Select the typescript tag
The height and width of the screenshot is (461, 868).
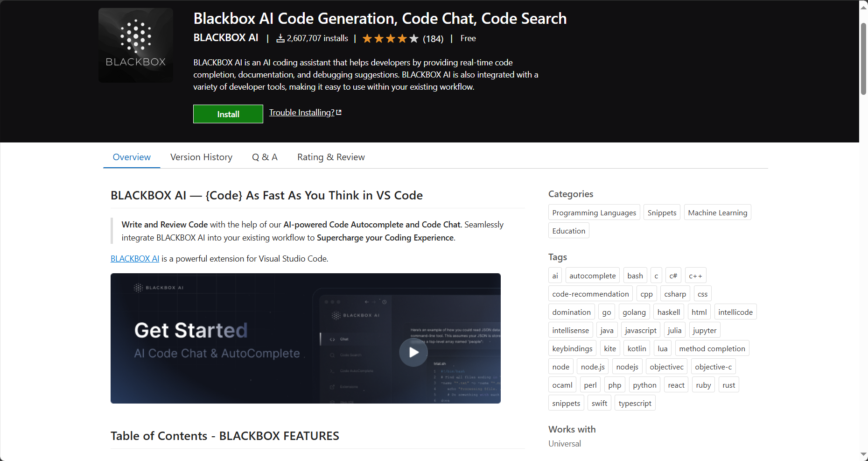pos(635,403)
